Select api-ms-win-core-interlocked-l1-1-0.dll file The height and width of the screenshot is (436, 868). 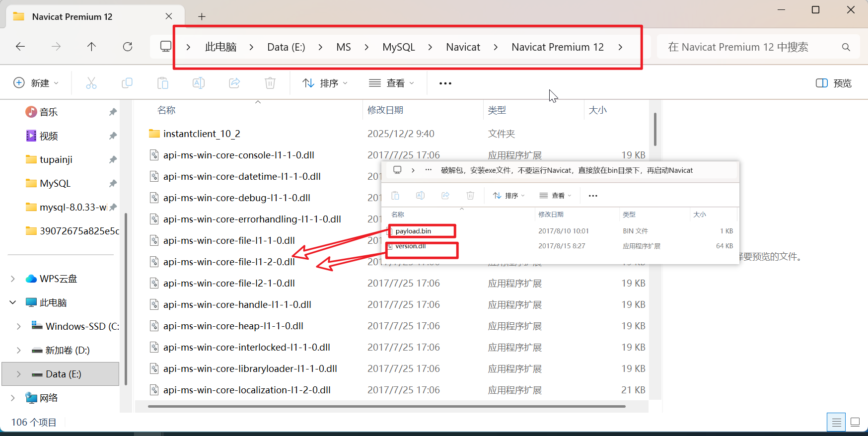click(247, 348)
